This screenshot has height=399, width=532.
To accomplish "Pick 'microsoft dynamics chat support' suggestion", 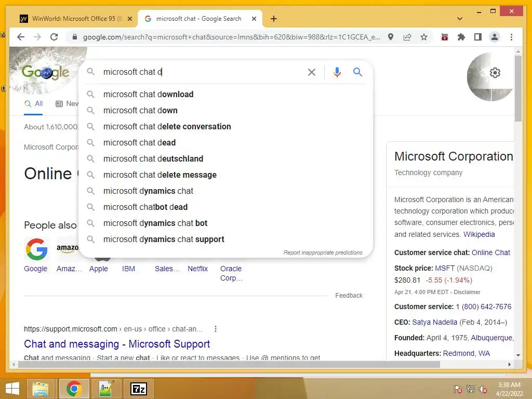I will coord(225,239).
